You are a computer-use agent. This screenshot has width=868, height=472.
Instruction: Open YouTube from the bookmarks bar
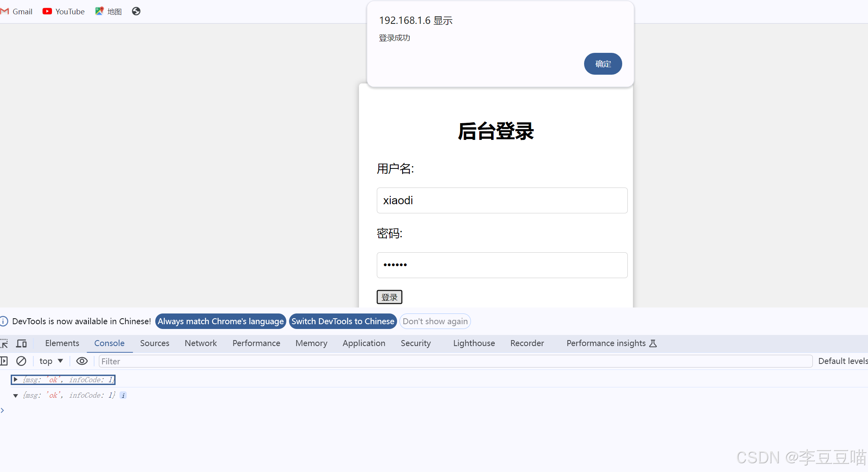(63, 11)
